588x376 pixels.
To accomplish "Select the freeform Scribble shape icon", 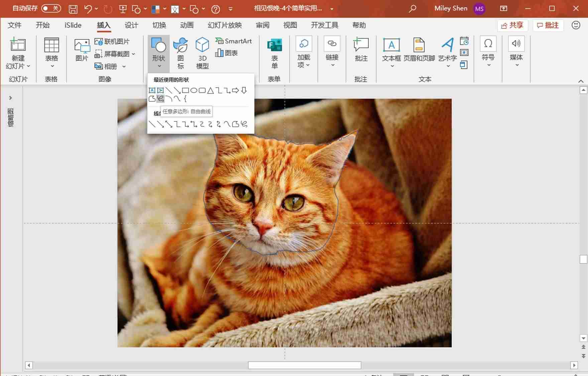I will [x=160, y=99].
